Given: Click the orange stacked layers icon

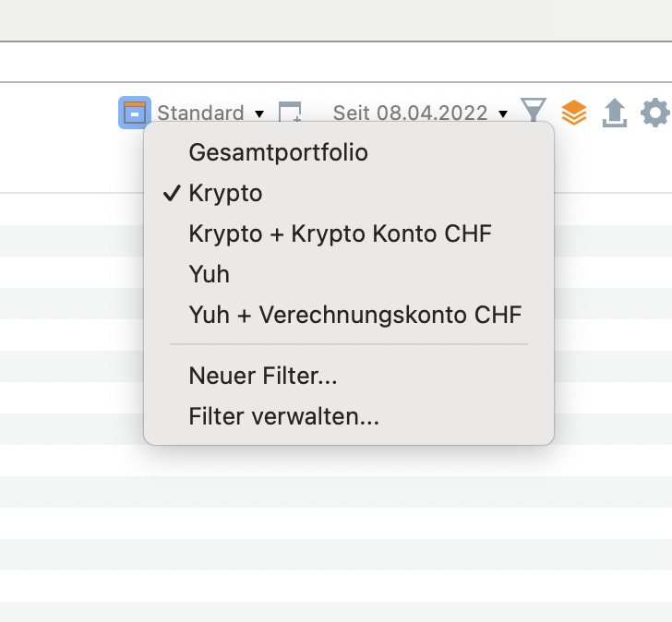Looking at the screenshot, I should click(574, 113).
